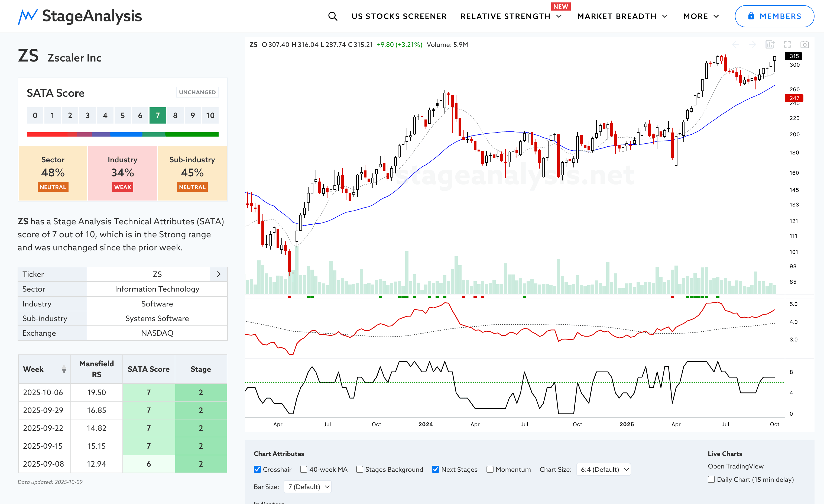Screen dimensions: 824x504
Task: Sort table by Week arrow icon
Action: [x=64, y=370]
